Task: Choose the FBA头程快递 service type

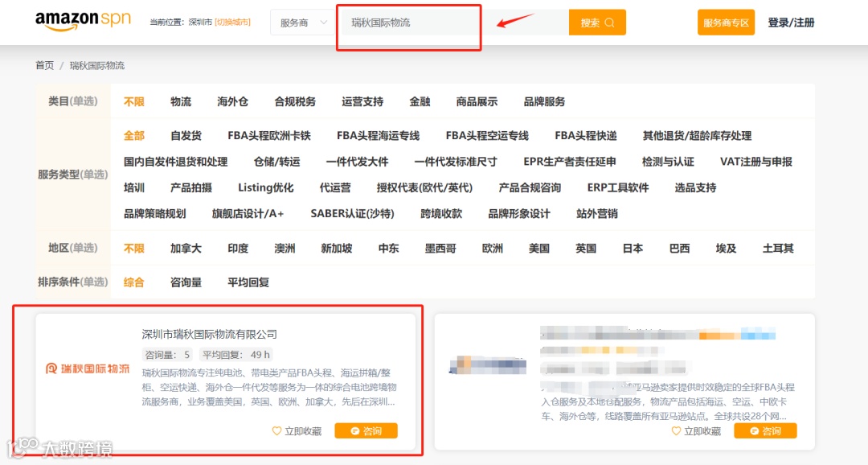Action: 586,135
